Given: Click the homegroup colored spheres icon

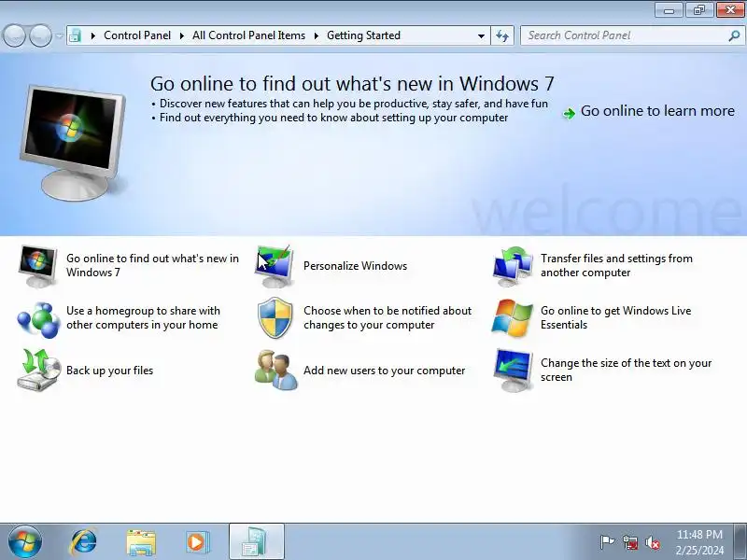Looking at the screenshot, I should pyautogui.click(x=38, y=319).
